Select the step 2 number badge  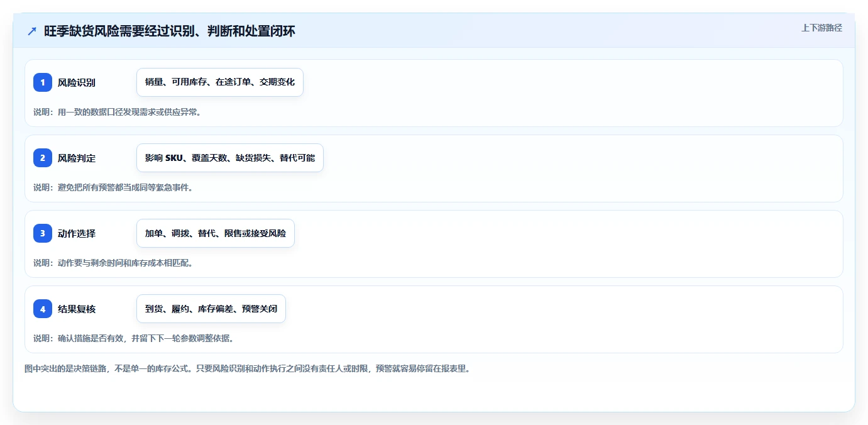point(43,158)
